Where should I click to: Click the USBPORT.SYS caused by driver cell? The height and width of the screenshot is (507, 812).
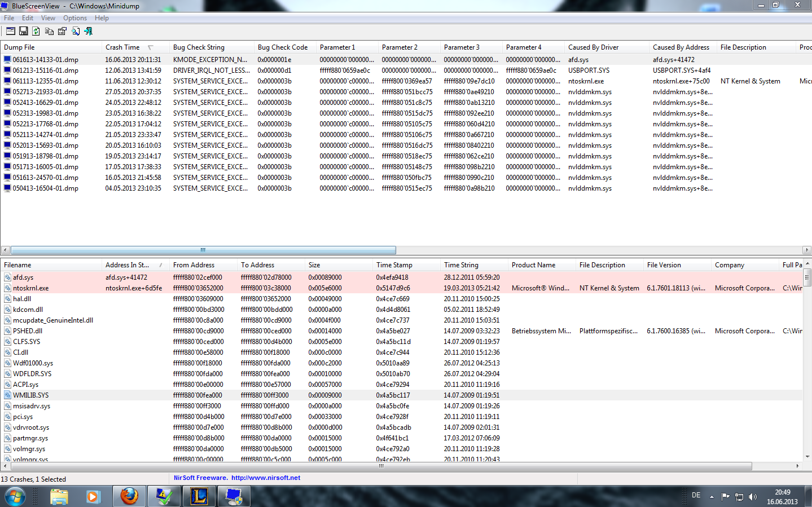589,70
